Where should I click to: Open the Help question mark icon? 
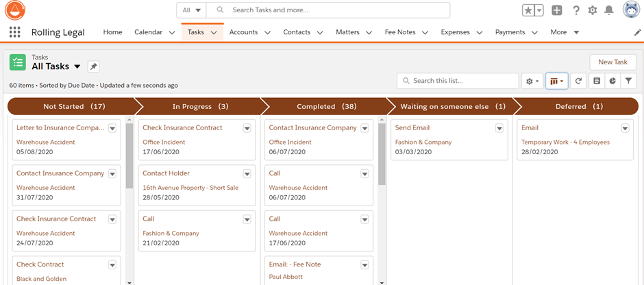[576, 10]
